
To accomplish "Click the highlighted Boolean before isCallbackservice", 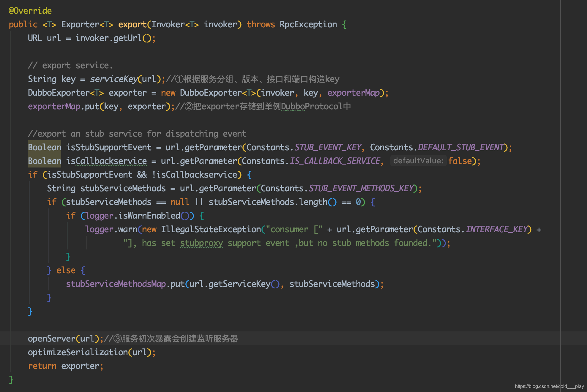I will (x=45, y=161).
